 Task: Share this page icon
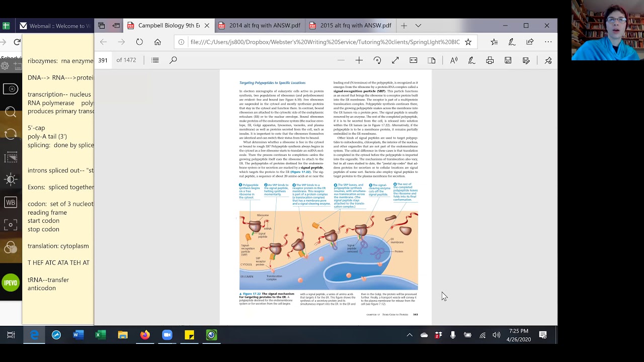pyautogui.click(x=530, y=42)
